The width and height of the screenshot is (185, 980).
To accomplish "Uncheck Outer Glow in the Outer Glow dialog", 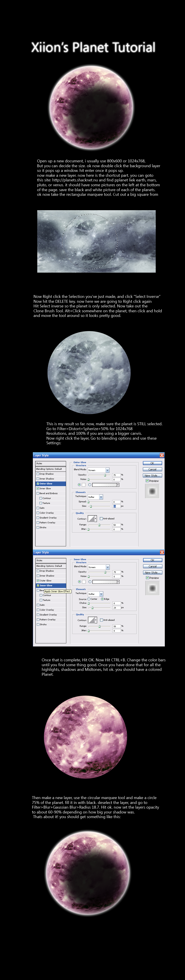I will (x=38, y=483).
